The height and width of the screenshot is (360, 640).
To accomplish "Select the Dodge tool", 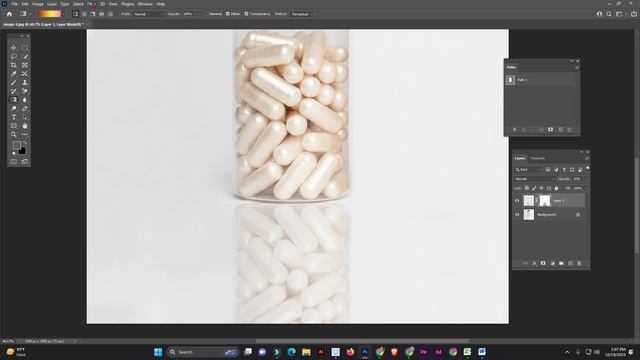I will pos(13,109).
